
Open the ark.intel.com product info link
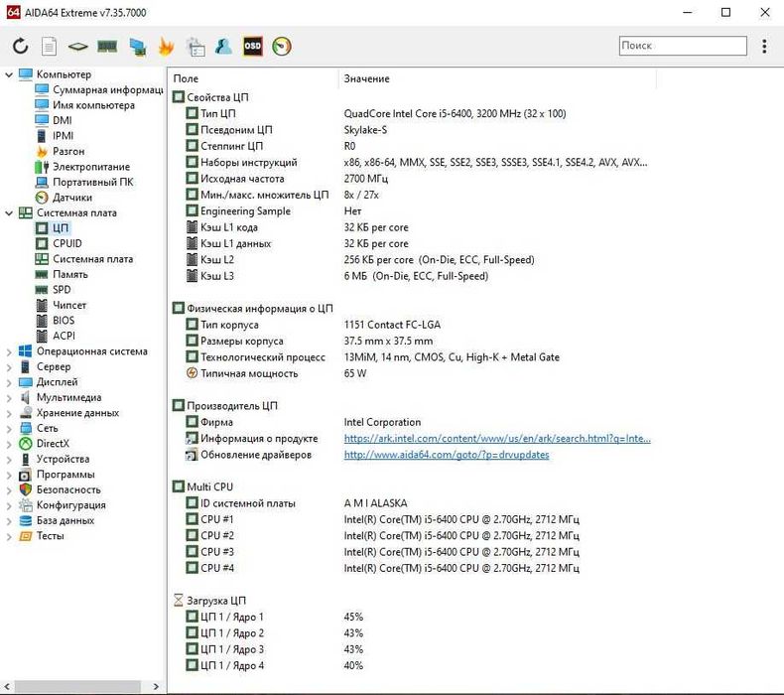pyautogui.click(x=497, y=438)
